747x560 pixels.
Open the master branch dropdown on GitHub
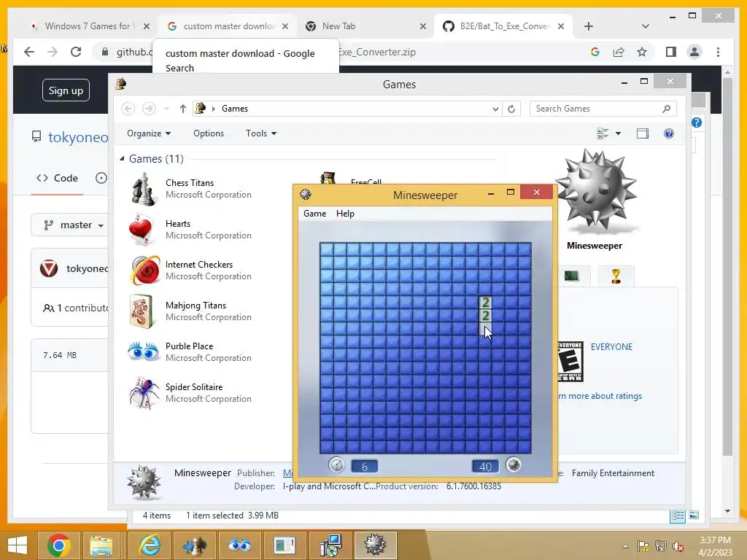(73, 225)
